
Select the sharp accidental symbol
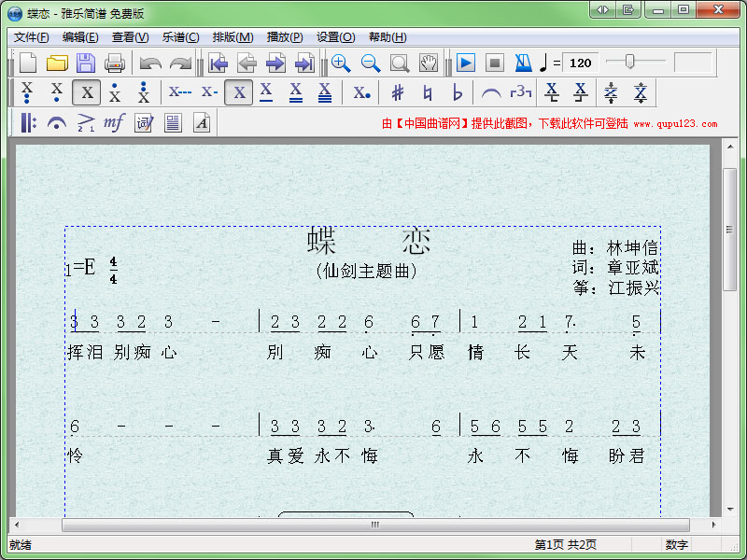398,92
